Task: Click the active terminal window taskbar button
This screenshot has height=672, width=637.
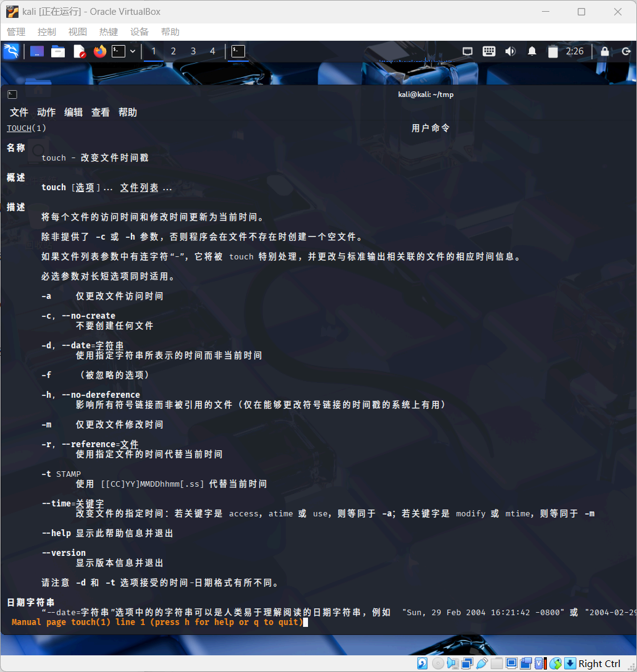Action: (x=238, y=51)
